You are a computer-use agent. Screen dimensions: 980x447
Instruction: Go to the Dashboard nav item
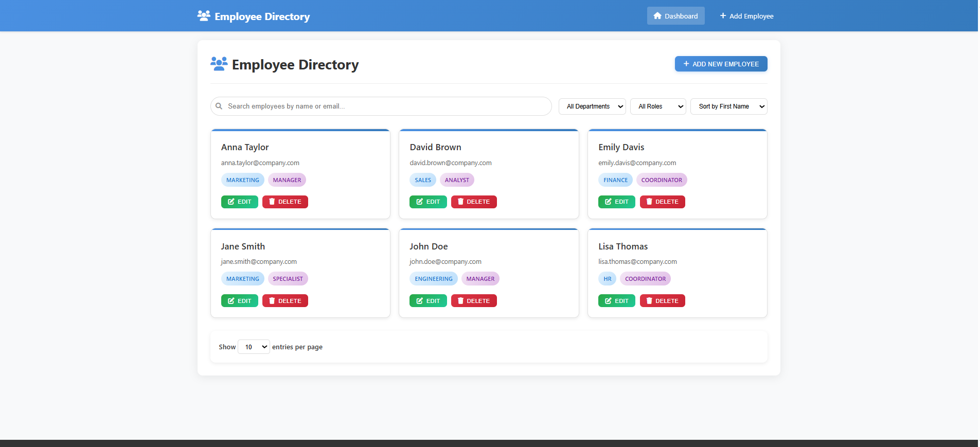coord(675,16)
